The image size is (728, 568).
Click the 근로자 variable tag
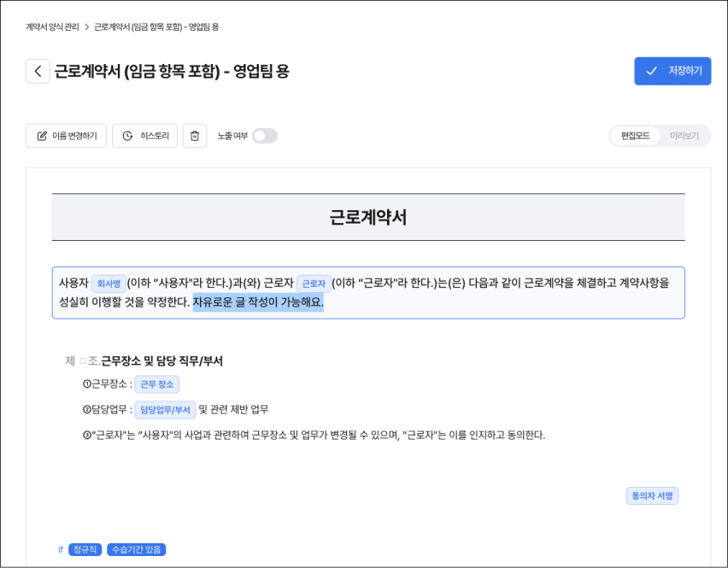[314, 284]
